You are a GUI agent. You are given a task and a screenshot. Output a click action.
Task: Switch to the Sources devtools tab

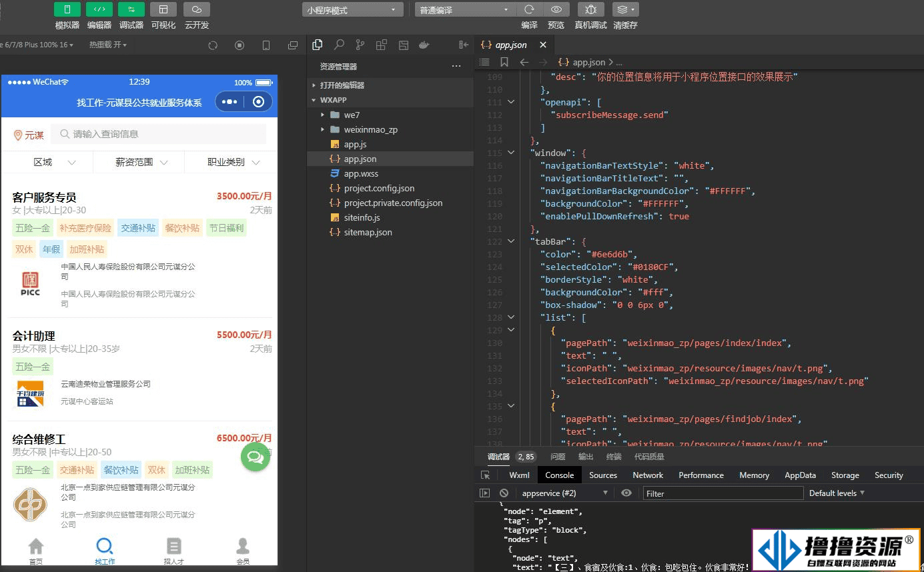(603, 475)
